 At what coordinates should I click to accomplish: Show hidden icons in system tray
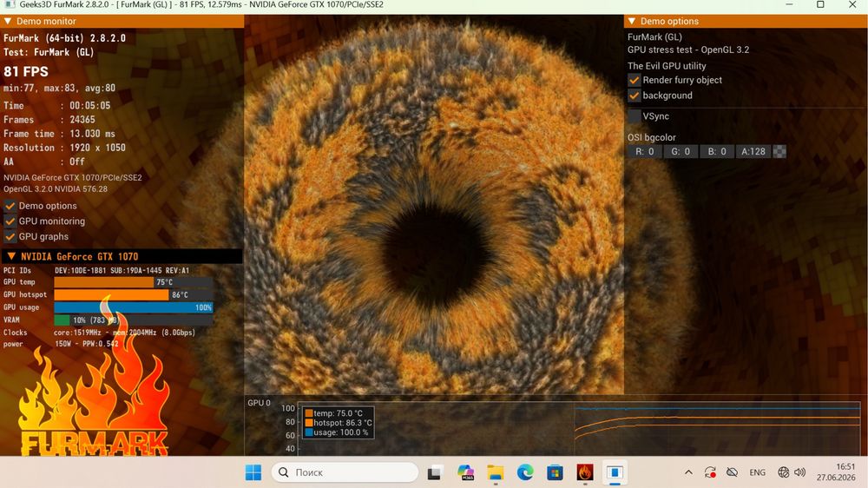pos(688,472)
